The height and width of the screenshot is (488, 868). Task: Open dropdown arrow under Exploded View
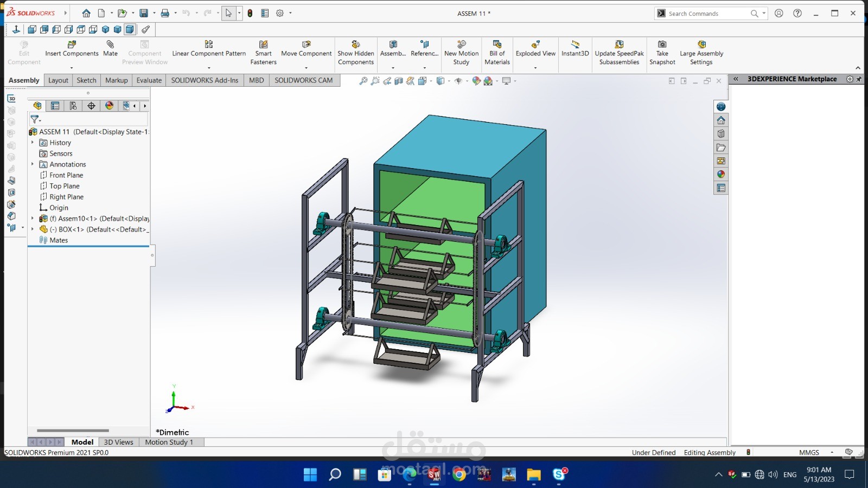click(x=535, y=68)
